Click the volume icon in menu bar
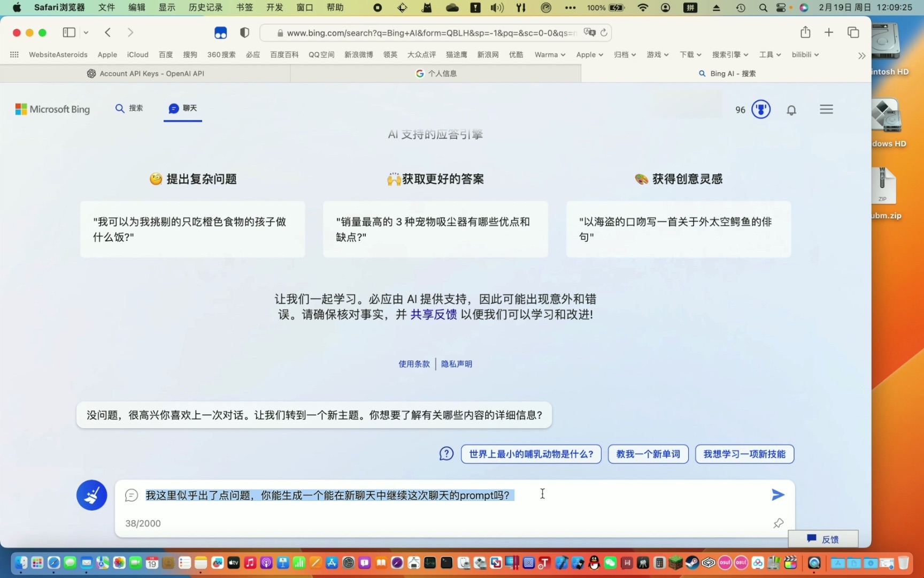Viewport: 924px width, 578px height. coord(497,7)
